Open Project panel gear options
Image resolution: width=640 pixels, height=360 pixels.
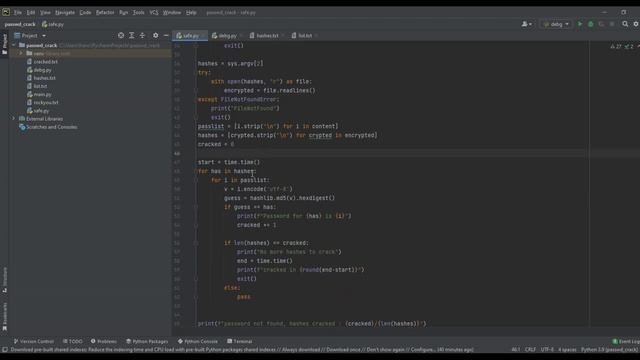(x=156, y=36)
